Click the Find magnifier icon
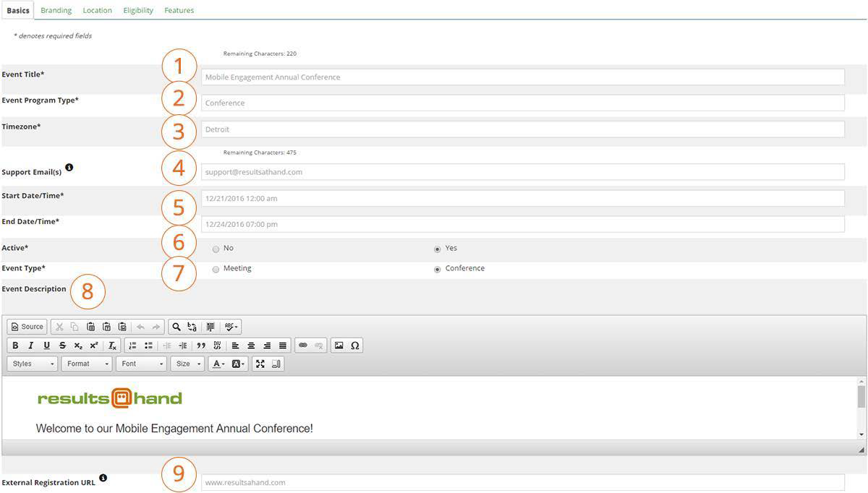868x493 pixels. (x=176, y=327)
